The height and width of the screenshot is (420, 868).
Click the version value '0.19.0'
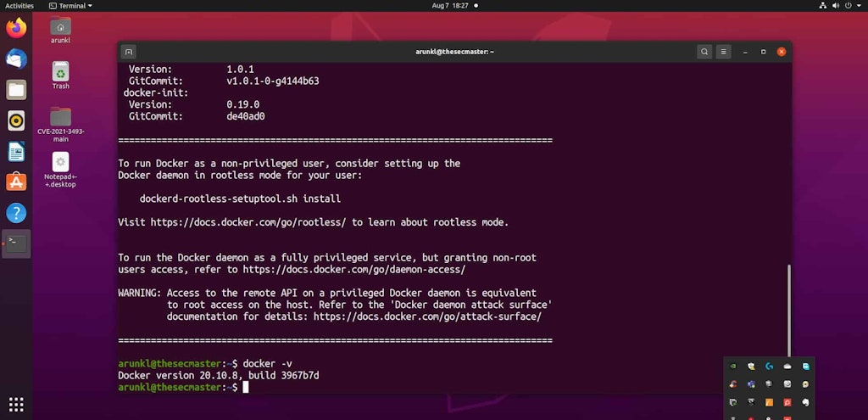tap(243, 104)
